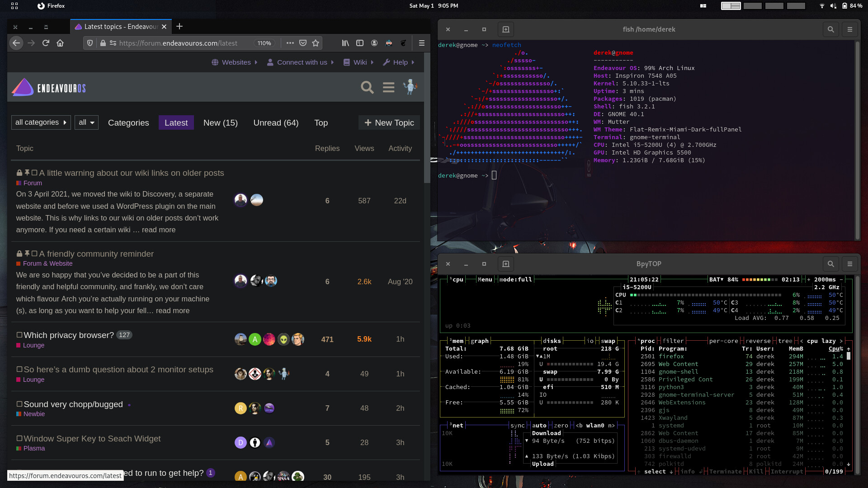Screen dimensions: 868x488
Task: Open Top topics tab
Action: (321, 122)
